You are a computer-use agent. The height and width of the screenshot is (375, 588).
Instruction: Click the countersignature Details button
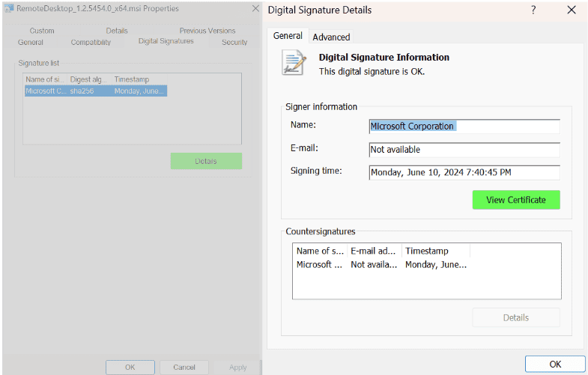pos(516,317)
